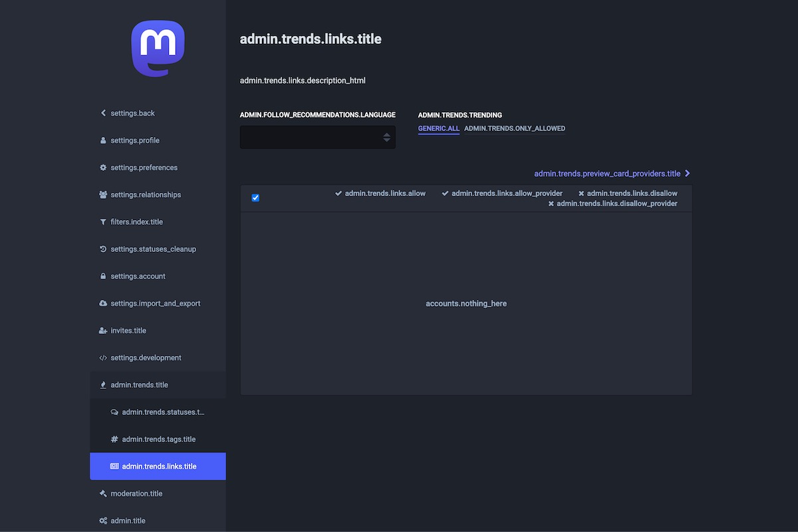Collapse the admin.trends.title sidebar section
Screen dimensions: 798x532
coord(139,385)
